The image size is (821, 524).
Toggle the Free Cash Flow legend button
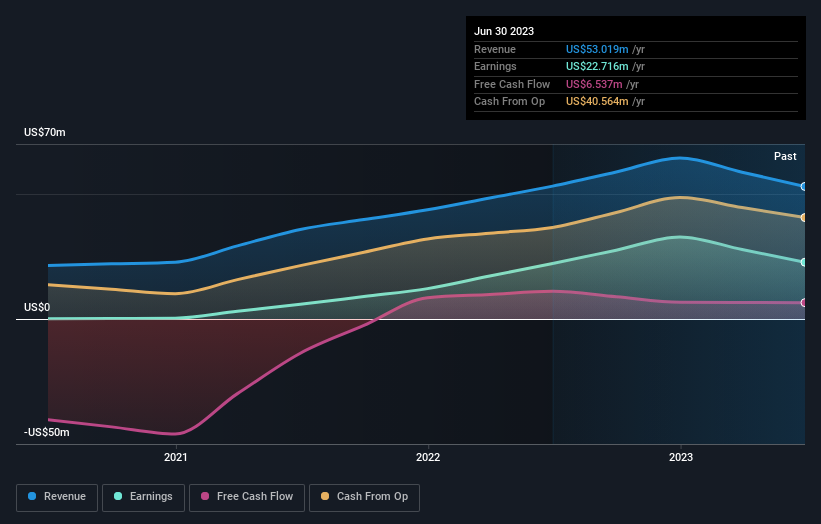click(247, 497)
